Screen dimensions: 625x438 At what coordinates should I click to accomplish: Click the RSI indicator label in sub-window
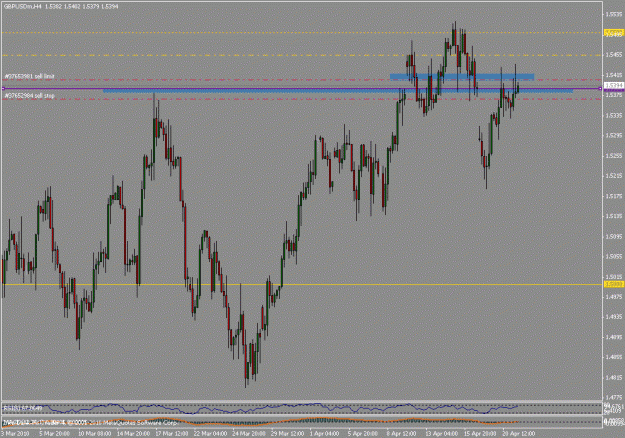[x=23, y=408]
